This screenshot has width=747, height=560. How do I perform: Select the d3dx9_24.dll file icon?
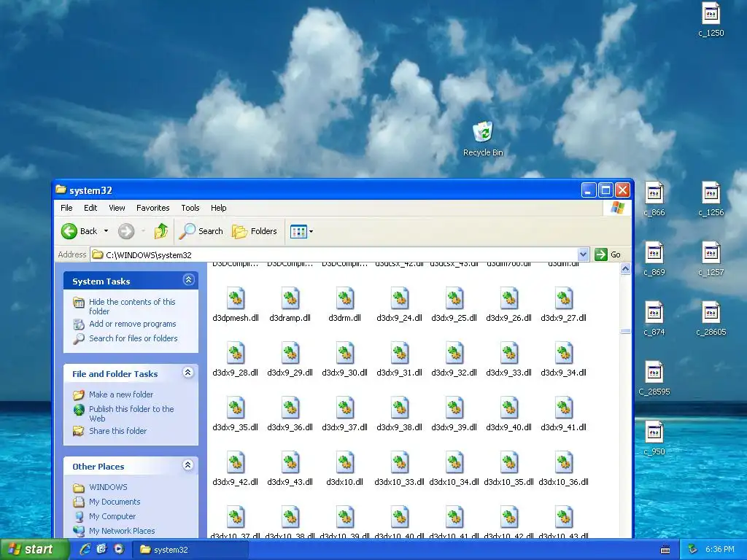tap(400, 298)
